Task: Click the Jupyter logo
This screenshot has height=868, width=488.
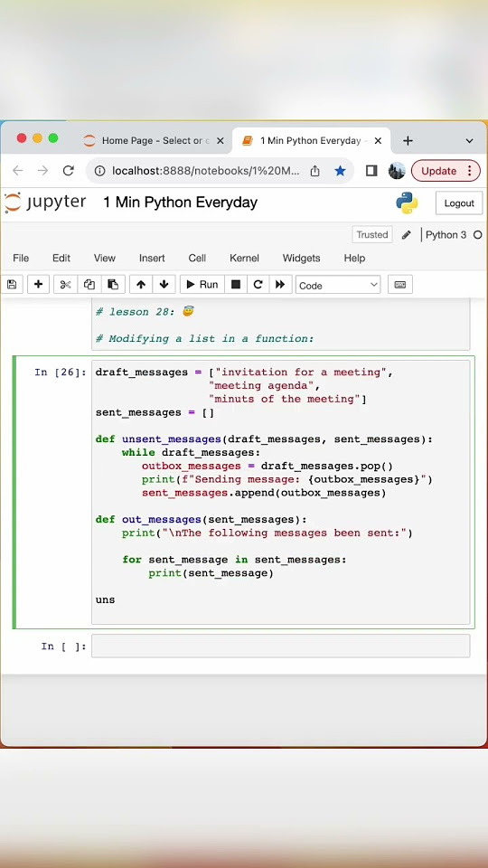Action: [45, 203]
